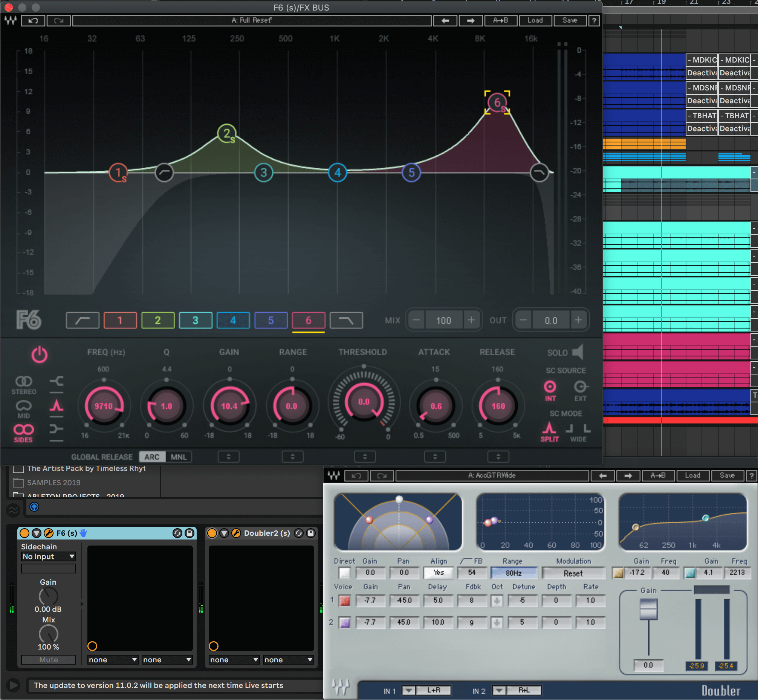Click the THRESHOLD knob showing 0.0
The image size is (758, 700).
pyautogui.click(x=364, y=402)
